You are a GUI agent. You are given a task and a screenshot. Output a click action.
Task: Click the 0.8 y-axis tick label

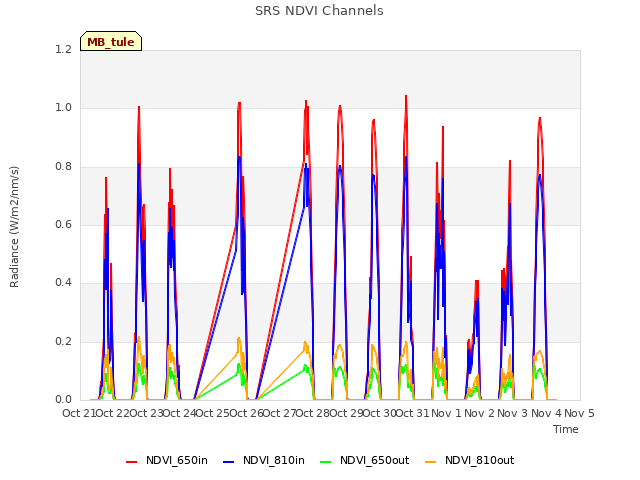(x=63, y=166)
